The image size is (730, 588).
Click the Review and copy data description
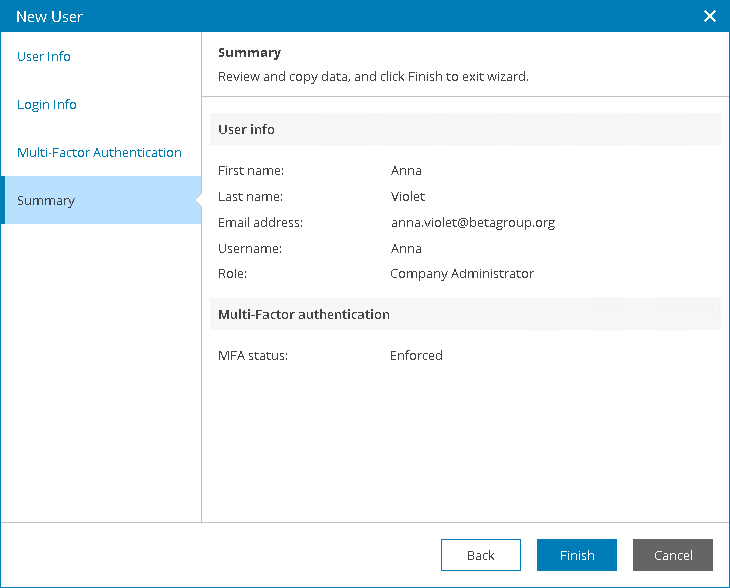pyautogui.click(x=373, y=76)
